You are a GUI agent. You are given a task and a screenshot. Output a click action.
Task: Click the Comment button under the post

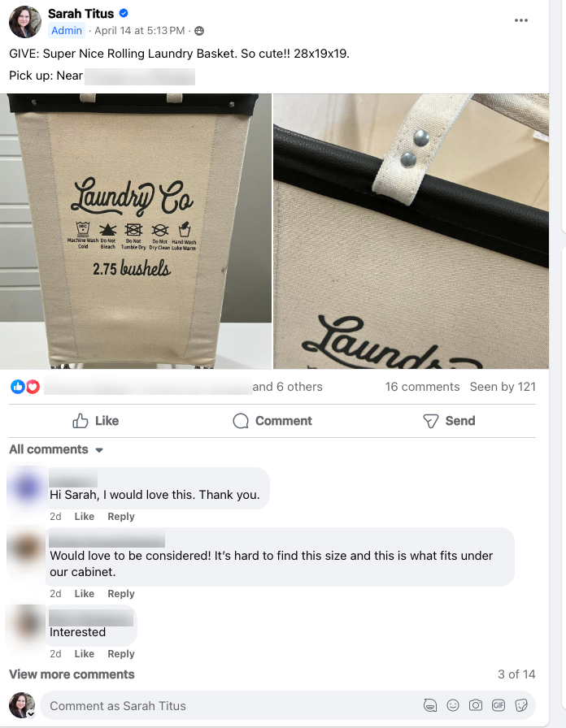coord(272,421)
